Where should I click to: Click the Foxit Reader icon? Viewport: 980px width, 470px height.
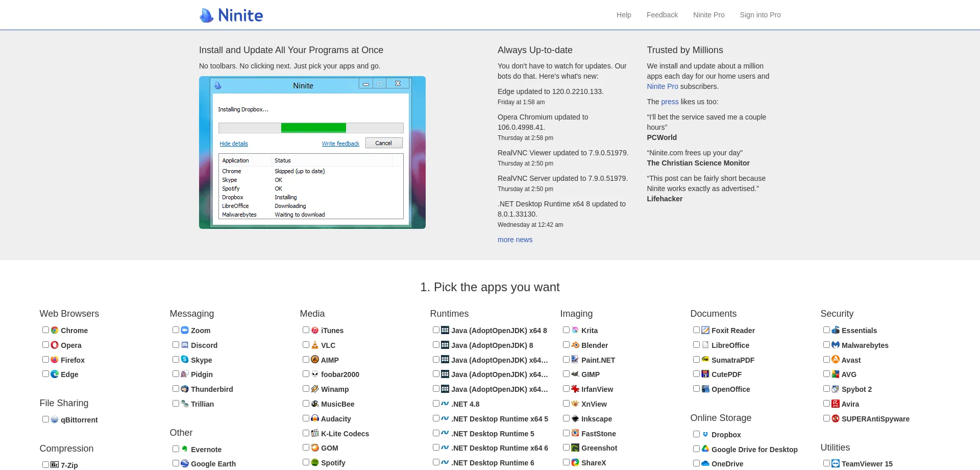click(x=705, y=331)
